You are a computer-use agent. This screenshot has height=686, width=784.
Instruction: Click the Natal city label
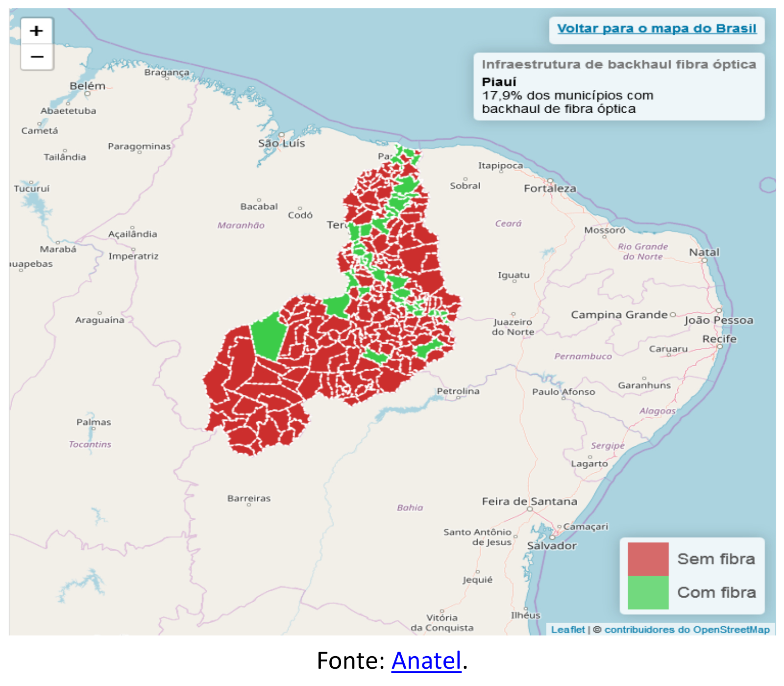coord(704,252)
